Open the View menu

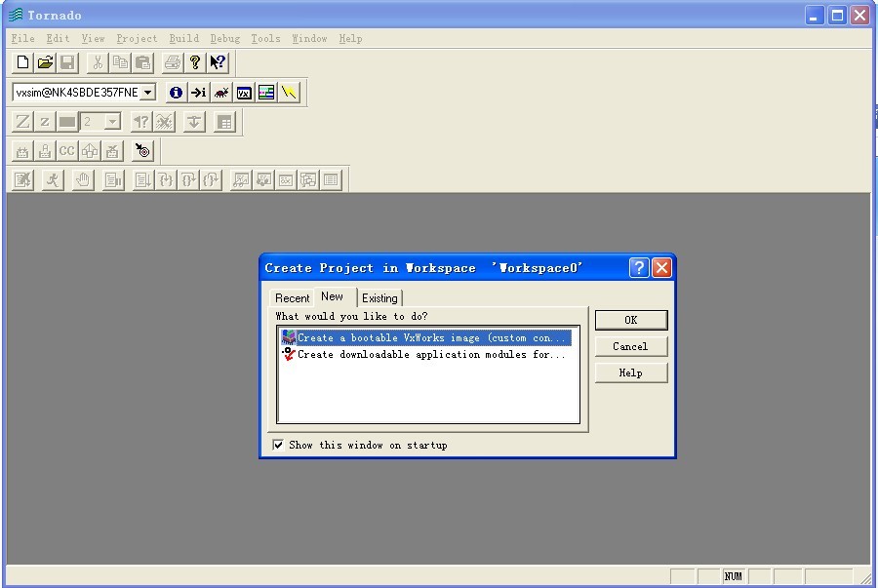pos(93,39)
